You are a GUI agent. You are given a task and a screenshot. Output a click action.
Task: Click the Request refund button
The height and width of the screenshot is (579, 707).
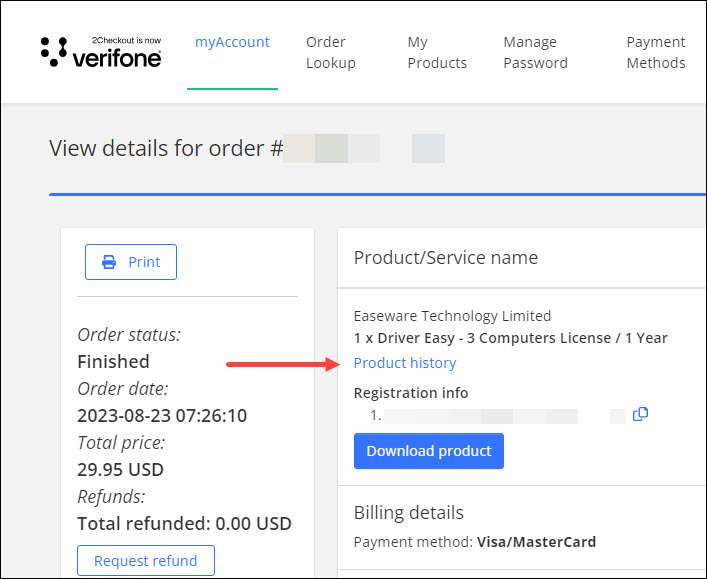click(146, 561)
